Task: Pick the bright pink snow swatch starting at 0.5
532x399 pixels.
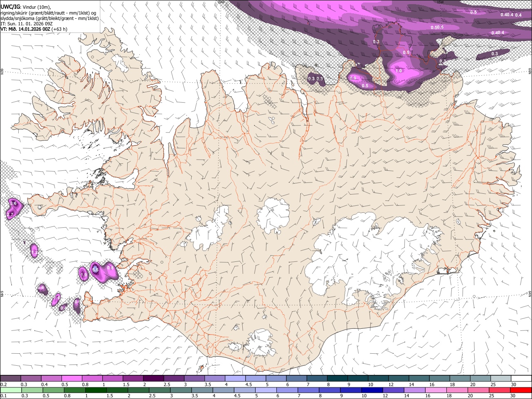Action: pyautogui.click(x=72, y=378)
